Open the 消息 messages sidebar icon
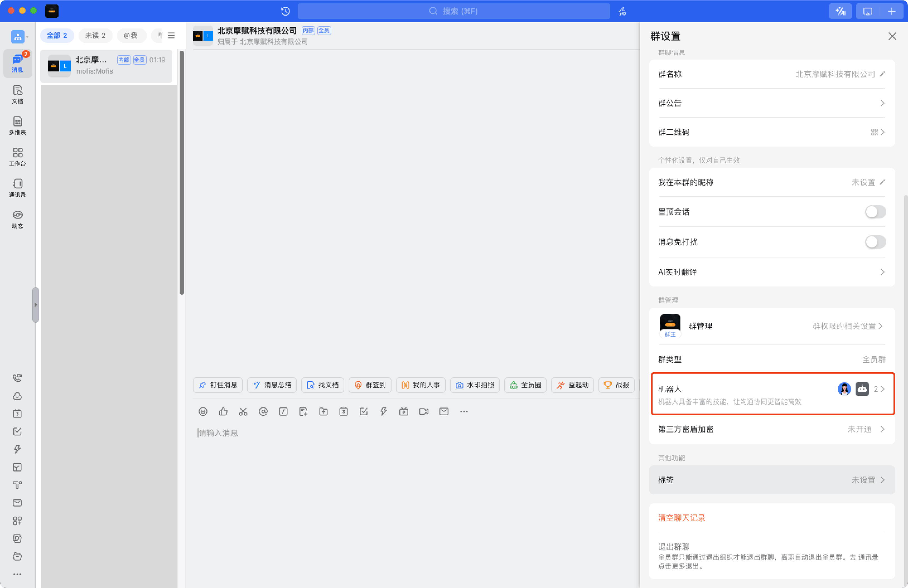This screenshot has height=588, width=908. (x=18, y=63)
